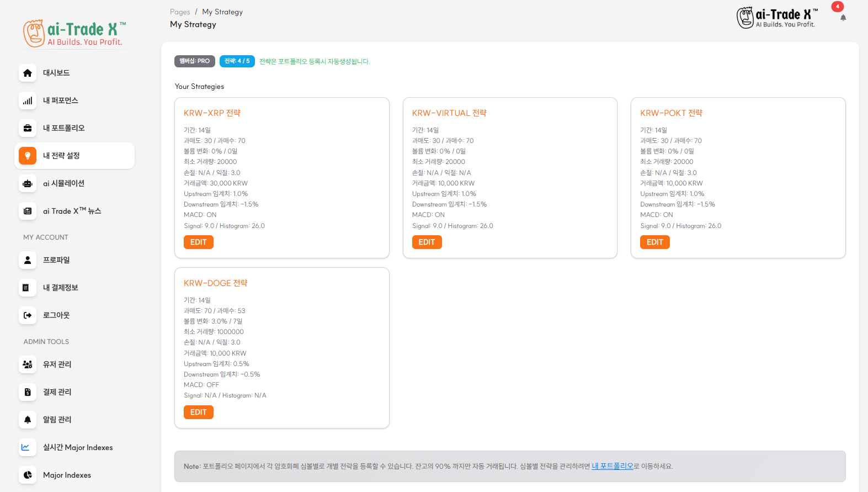Click the pie chart icon for Major Indexes

click(x=28, y=475)
